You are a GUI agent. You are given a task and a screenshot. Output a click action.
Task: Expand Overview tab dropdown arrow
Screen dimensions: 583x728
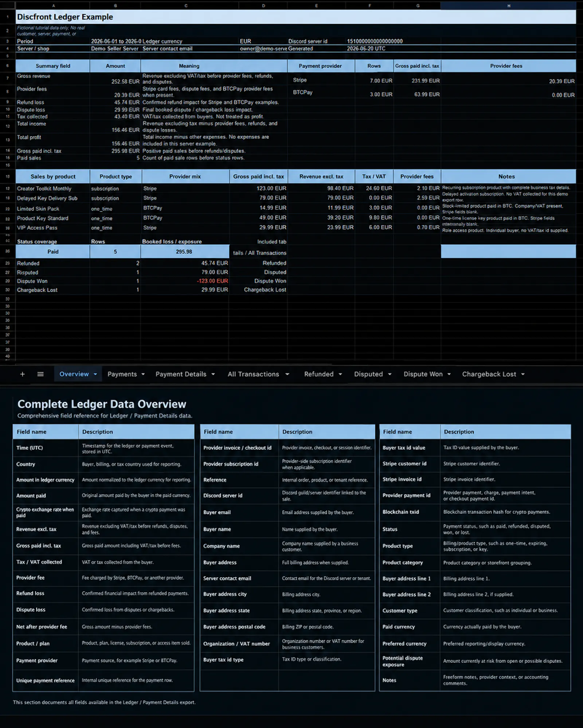pyautogui.click(x=95, y=374)
